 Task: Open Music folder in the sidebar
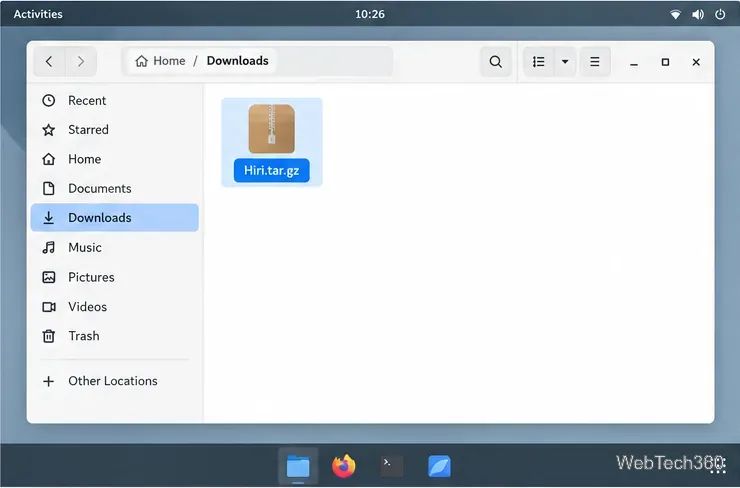tap(115, 247)
